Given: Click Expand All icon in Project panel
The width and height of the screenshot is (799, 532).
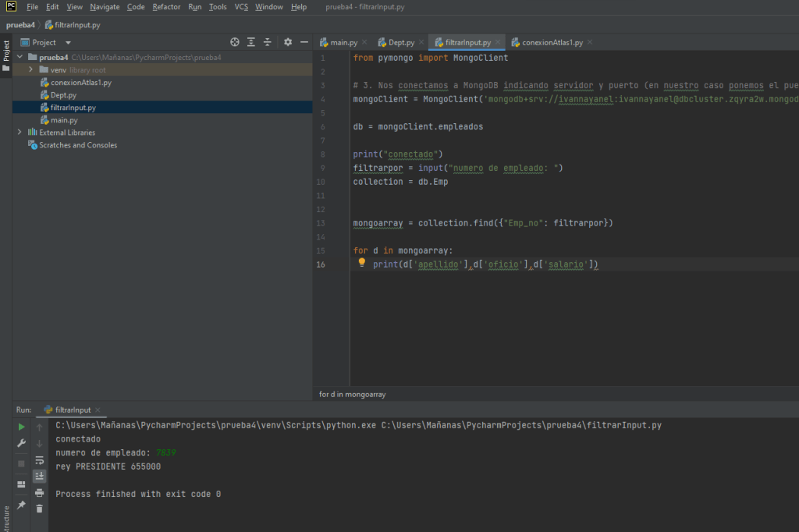Looking at the screenshot, I should click(251, 42).
